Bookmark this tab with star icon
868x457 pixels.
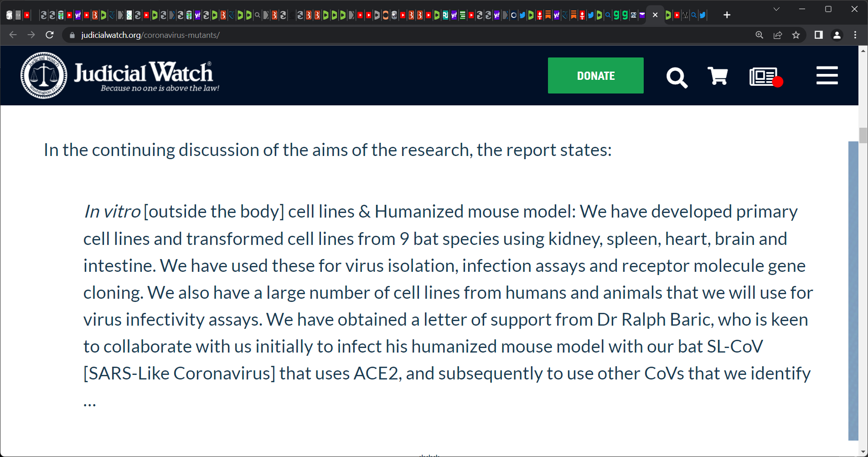796,35
